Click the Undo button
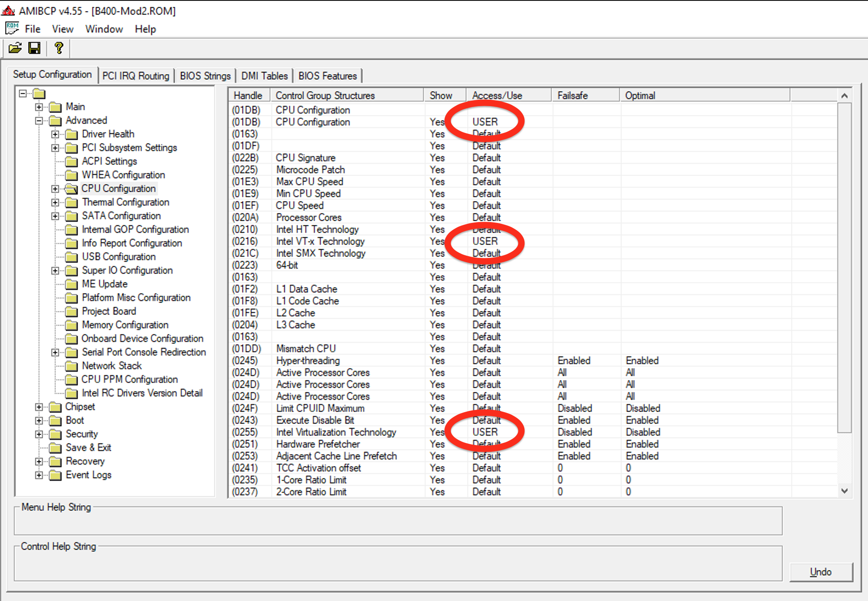 tap(821, 572)
